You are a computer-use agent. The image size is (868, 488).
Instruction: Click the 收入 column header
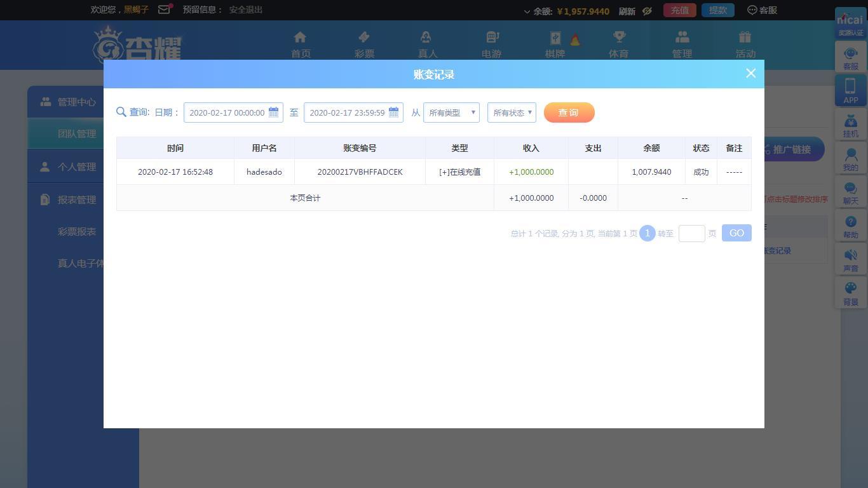pyautogui.click(x=531, y=148)
